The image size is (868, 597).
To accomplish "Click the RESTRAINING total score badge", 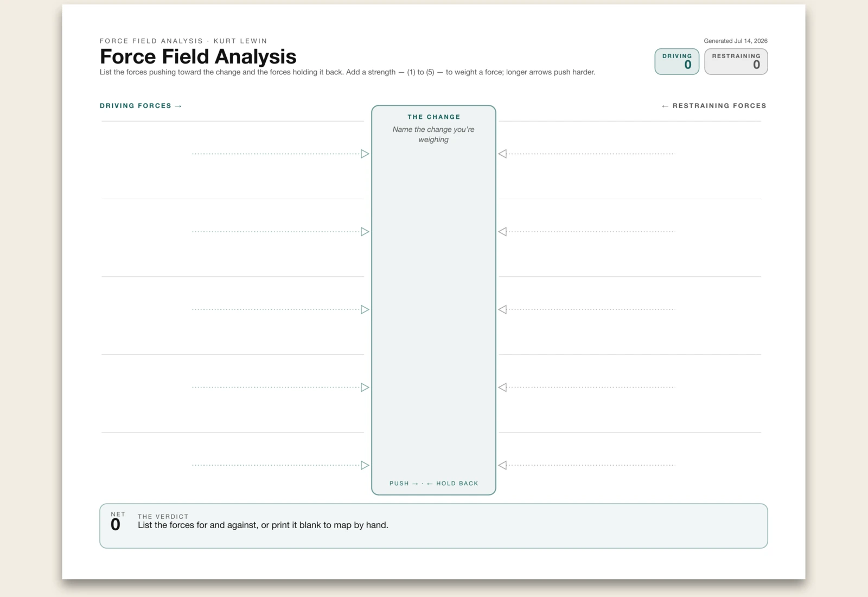I will (736, 61).
